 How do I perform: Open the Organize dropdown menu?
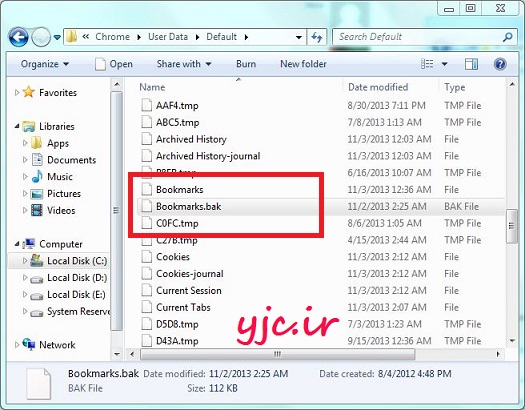pos(45,64)
